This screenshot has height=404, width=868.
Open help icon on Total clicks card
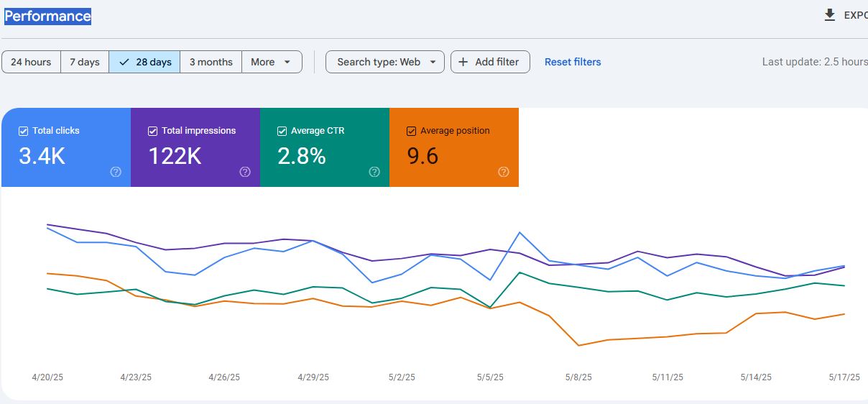tap(116, 172)
